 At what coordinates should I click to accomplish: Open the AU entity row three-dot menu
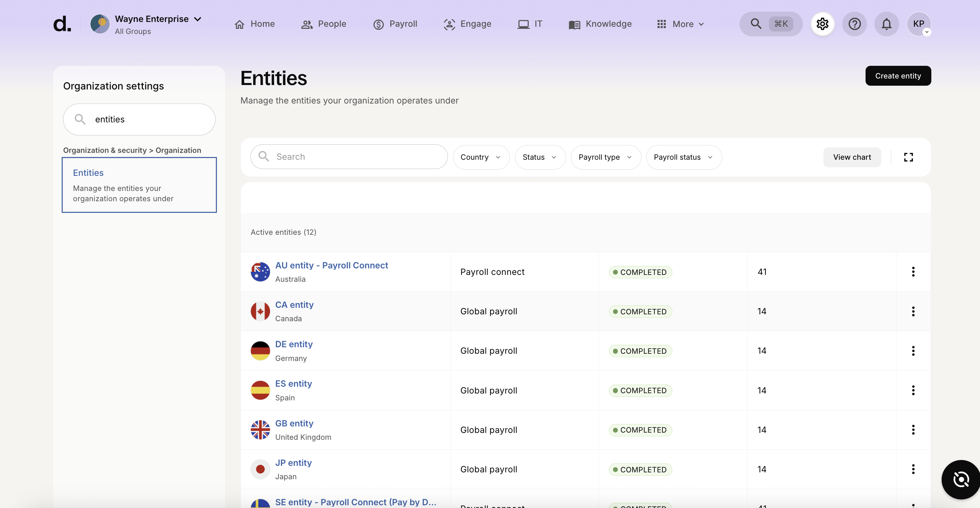(912, 272)
